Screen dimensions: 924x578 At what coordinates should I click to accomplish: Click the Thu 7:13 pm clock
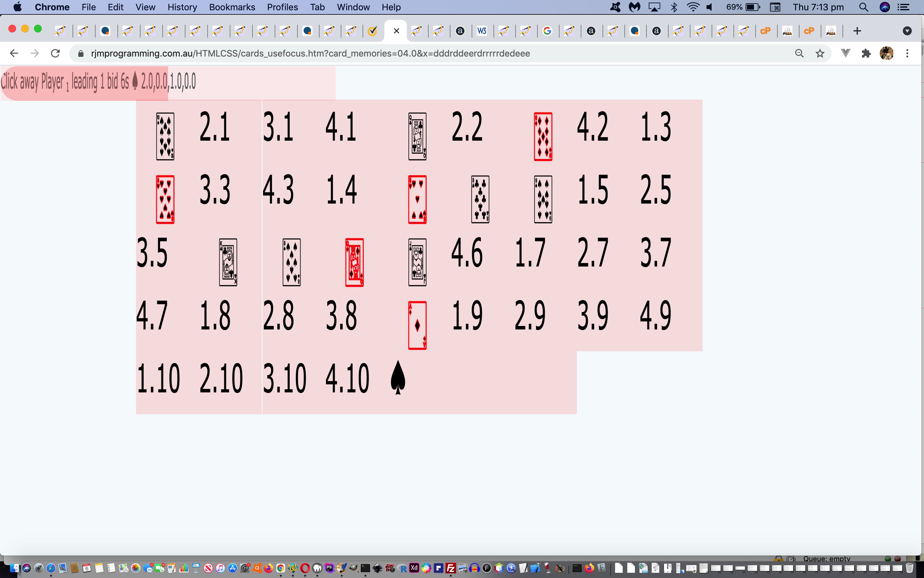click(x=818, y=7)
